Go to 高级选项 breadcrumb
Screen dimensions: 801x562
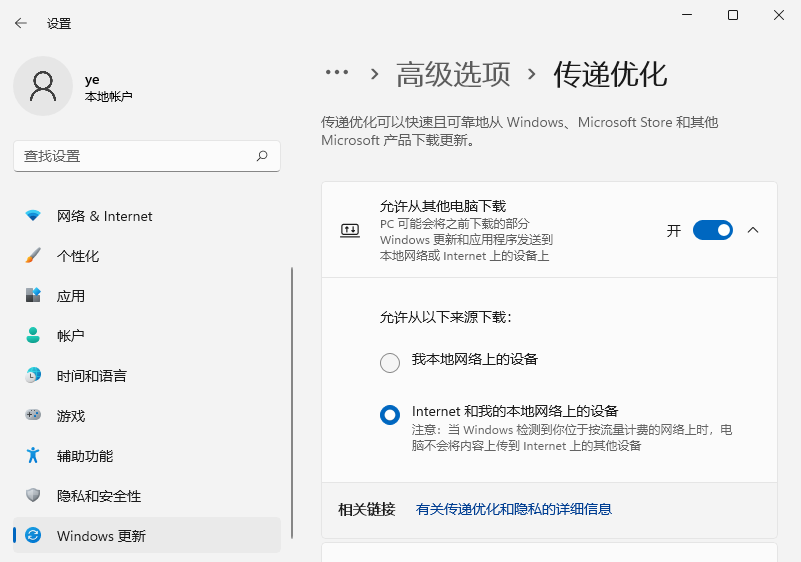coord(453,74)
